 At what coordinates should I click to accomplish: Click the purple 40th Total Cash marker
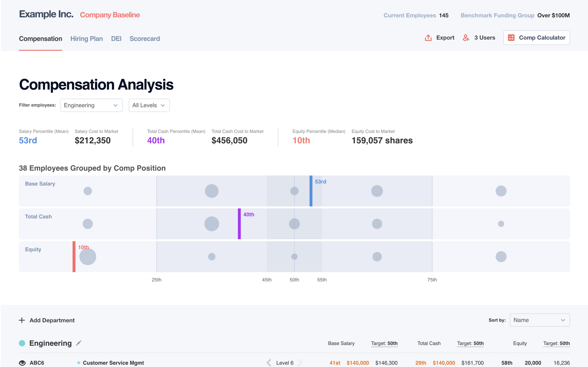click(x=239, y=224)
